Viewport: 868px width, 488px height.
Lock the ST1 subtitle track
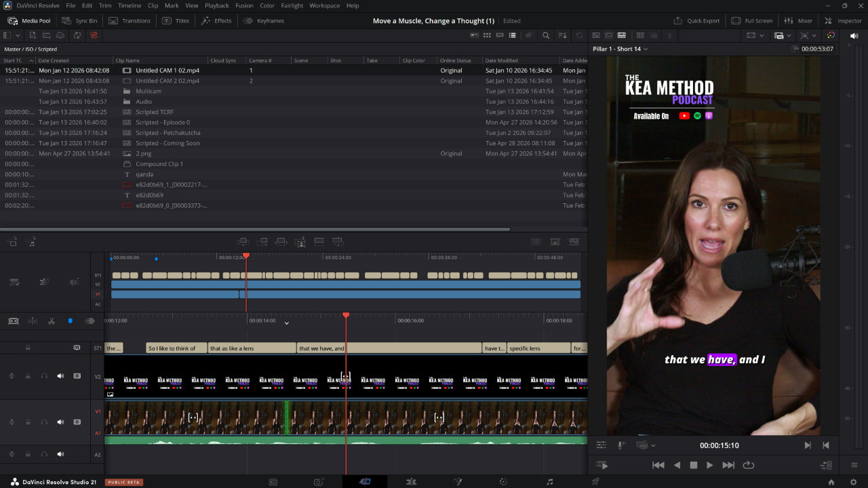click(28, 348)
